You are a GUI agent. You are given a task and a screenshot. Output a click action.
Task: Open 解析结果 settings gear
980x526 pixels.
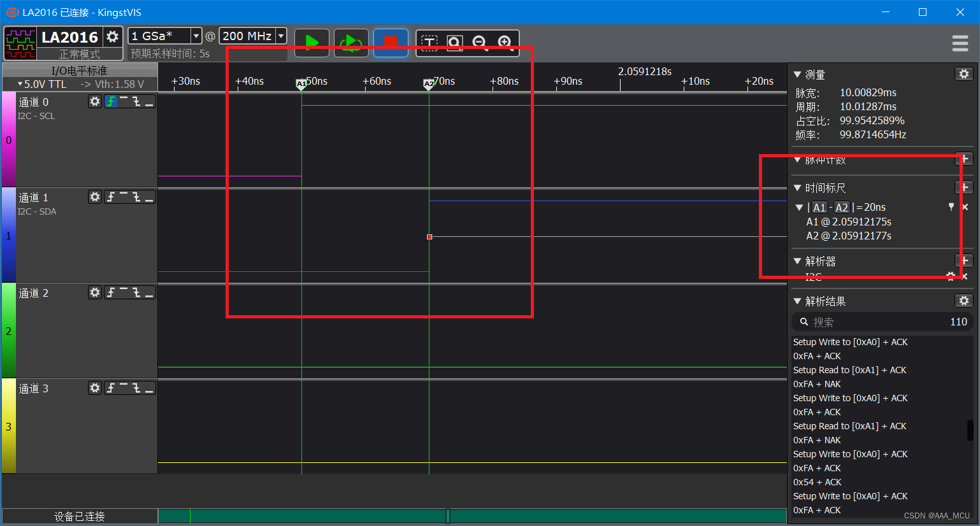click(964, 301)
